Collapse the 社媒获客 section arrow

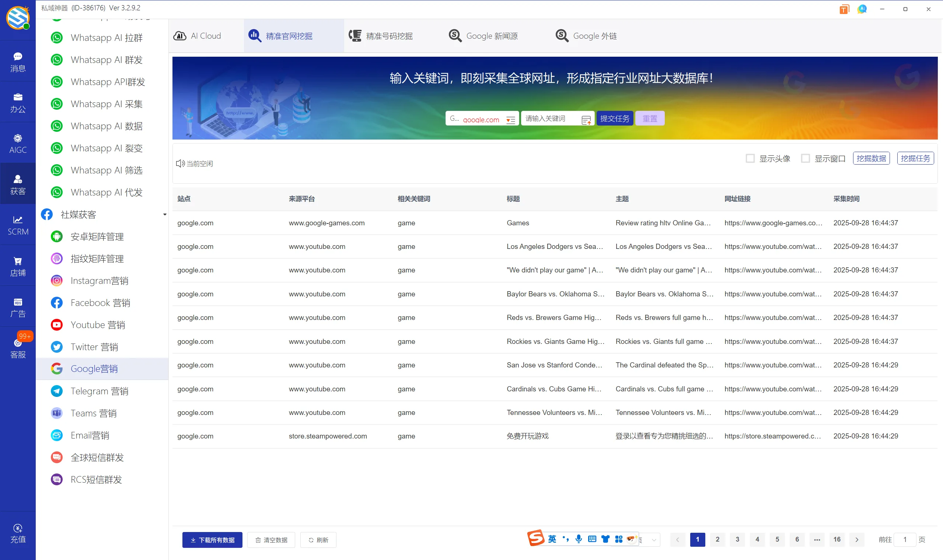[x=165, y=214]
